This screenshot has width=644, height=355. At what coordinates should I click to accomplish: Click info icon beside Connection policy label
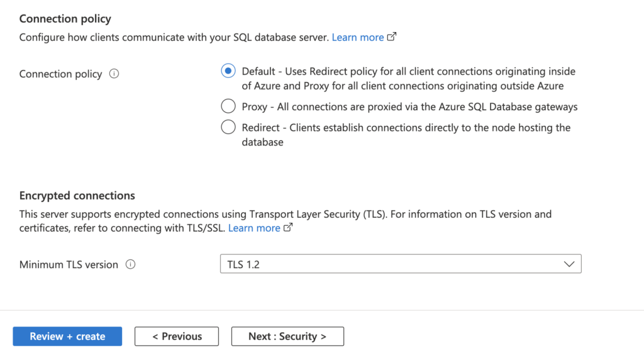point(114,74)
